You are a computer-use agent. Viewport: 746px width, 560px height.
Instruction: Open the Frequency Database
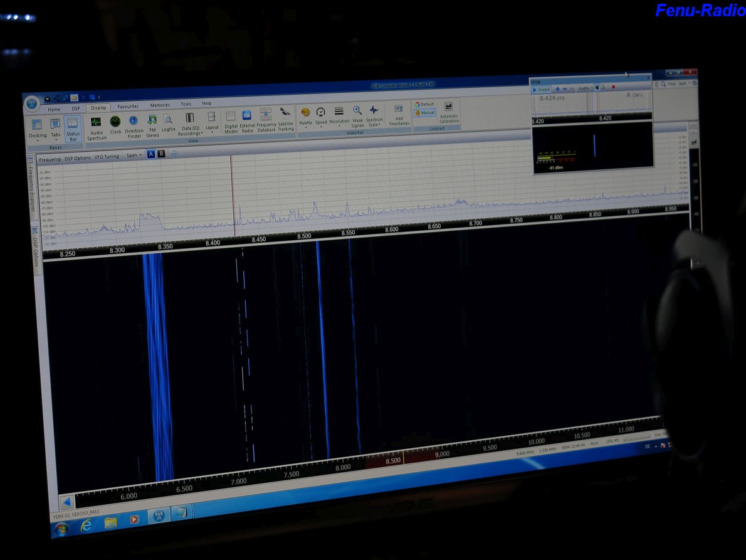[x=266, y=120]
